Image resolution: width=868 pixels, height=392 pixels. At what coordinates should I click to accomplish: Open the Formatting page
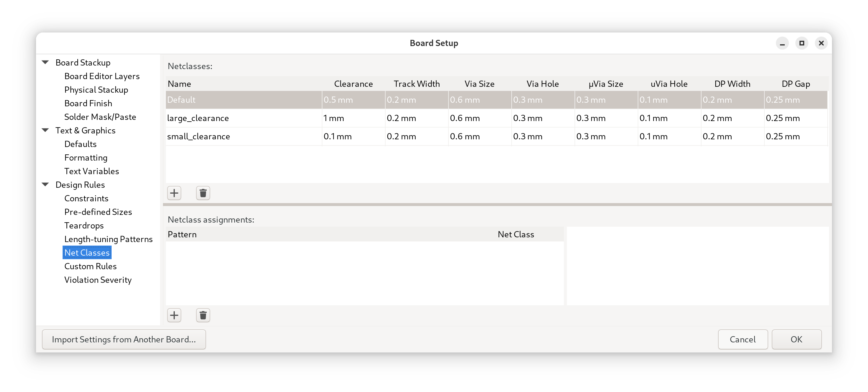(x=86, y=157)
